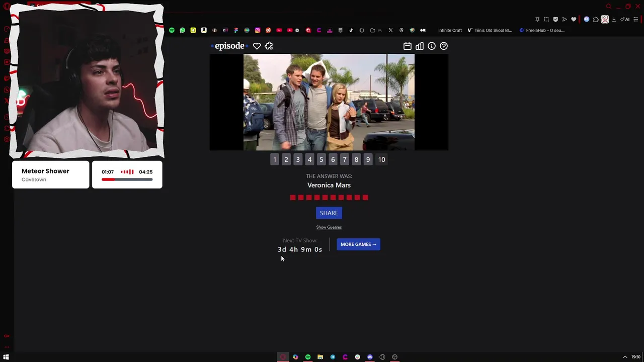Click the pin icon in browser toolbar
This screenshot has width=644, height=362.
coord(537,19)
